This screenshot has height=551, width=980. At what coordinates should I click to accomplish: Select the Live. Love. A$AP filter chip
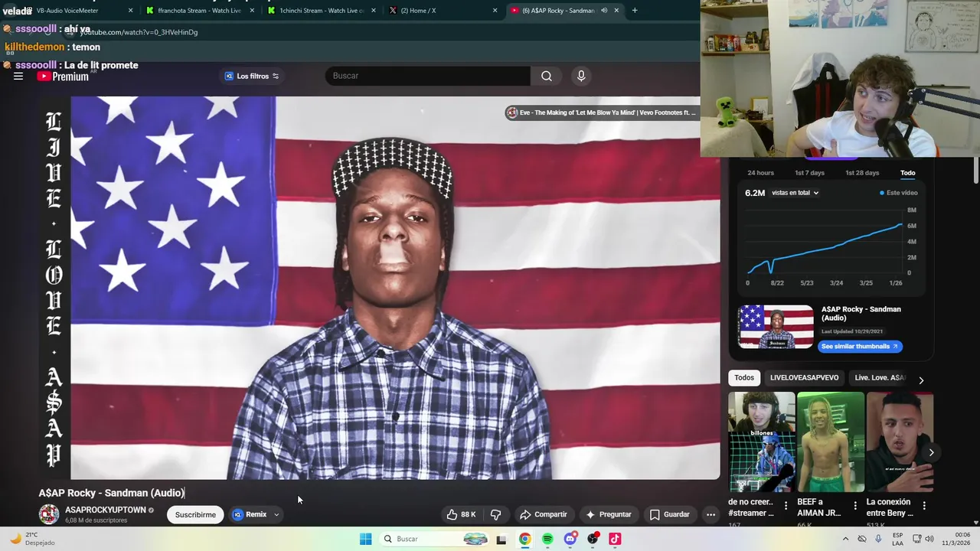[880, 377]
